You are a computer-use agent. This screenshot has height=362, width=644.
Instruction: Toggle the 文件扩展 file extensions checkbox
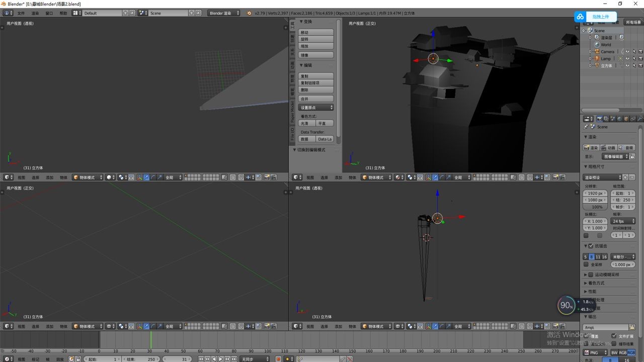pyautogui.click(x=614, y=336)
